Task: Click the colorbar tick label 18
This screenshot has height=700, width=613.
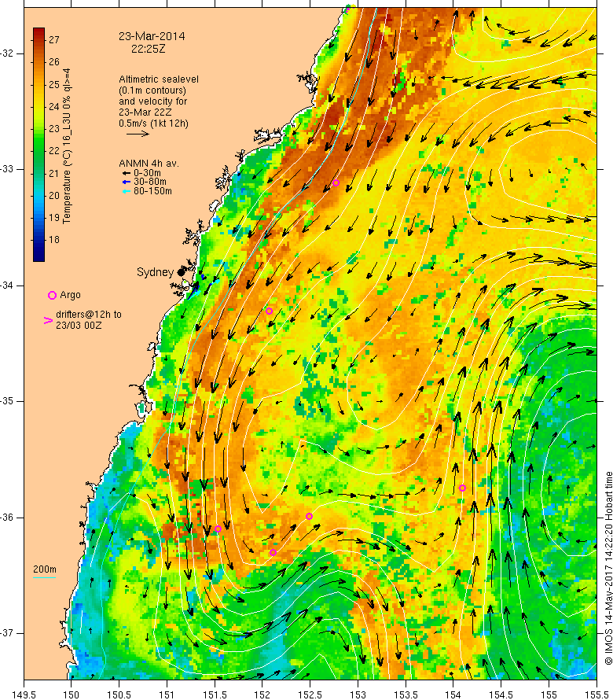Action: 54,240
